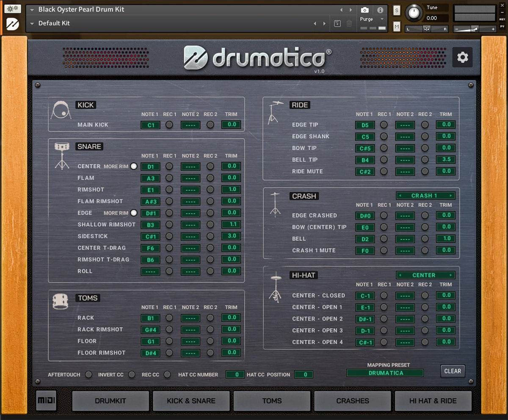The height and width of the screenshot is (420, 508).
Task: Expand the Default Kit snapshot menu
Action: (x=31, y=24)
